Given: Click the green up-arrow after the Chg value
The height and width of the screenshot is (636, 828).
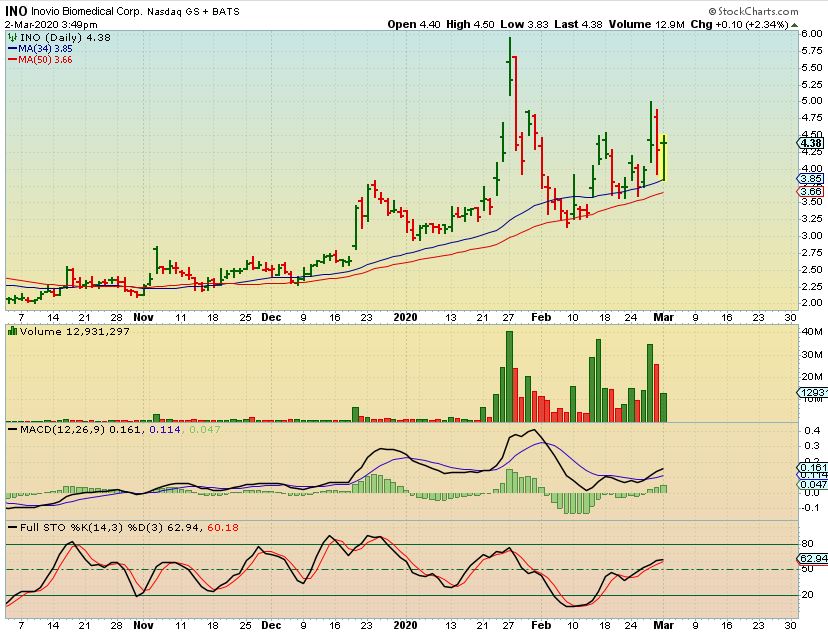Looking at the screenshot, I should 794,24.
